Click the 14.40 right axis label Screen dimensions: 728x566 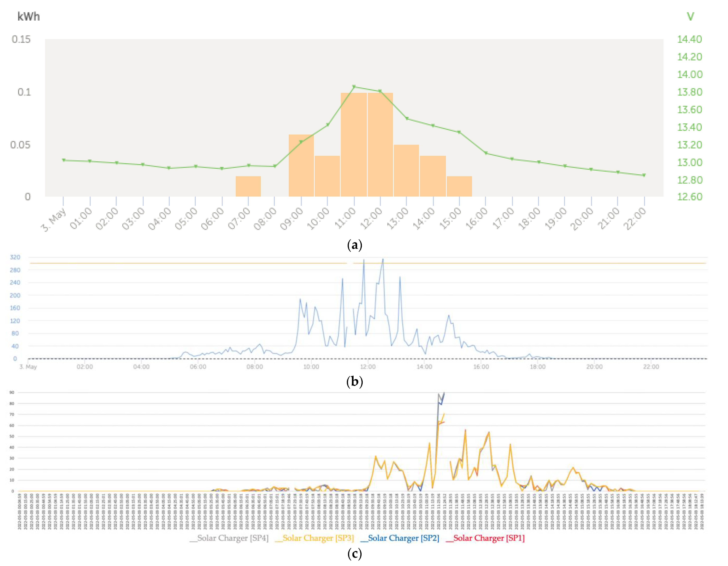coord(689,39)
